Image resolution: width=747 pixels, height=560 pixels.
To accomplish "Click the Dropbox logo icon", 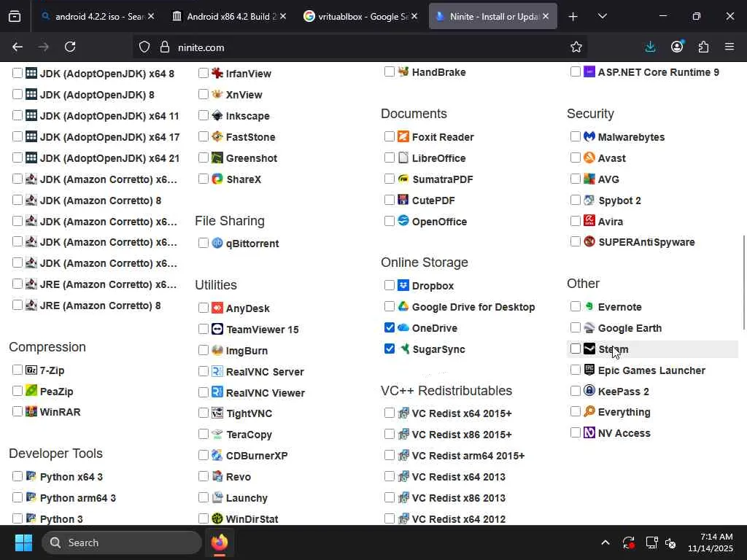I will pyautogui.click(x=403, y=285).
